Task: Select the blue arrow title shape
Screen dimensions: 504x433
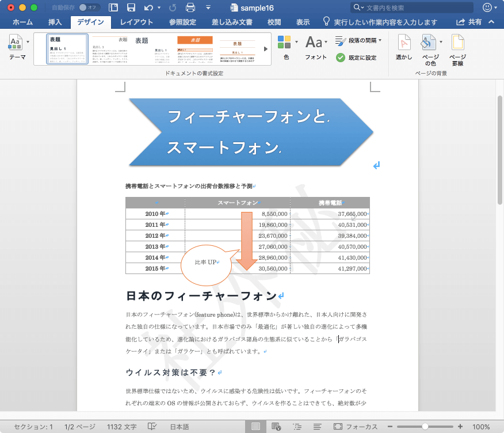Action: [x=251, y=132]
